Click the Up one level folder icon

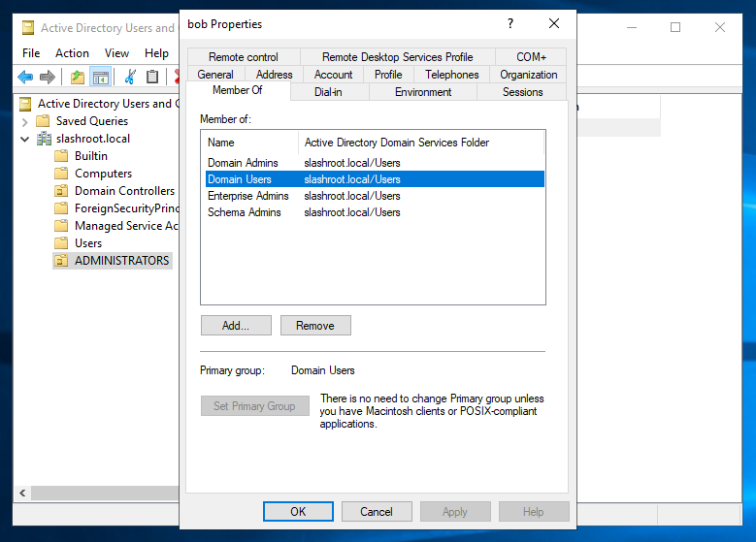click(78, 78)
